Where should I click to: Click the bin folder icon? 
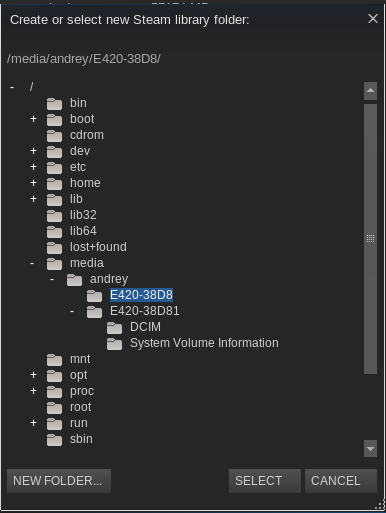[54, 104]
